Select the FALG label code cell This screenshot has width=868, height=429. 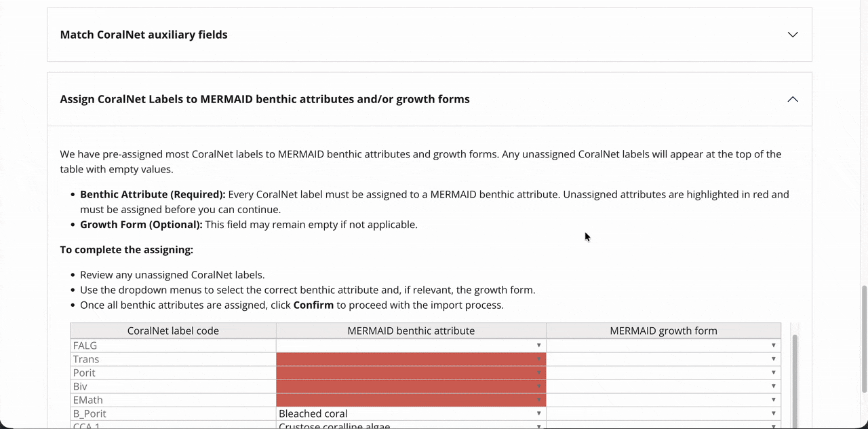(x=173, y=346)
